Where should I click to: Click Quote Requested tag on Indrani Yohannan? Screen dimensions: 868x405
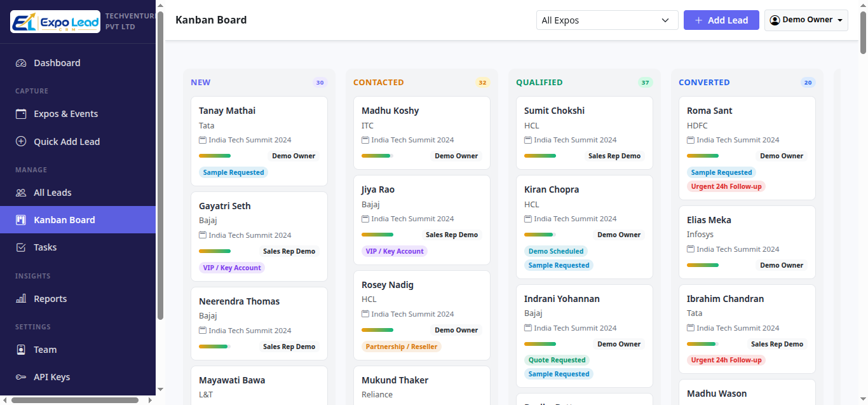[557, 360]
